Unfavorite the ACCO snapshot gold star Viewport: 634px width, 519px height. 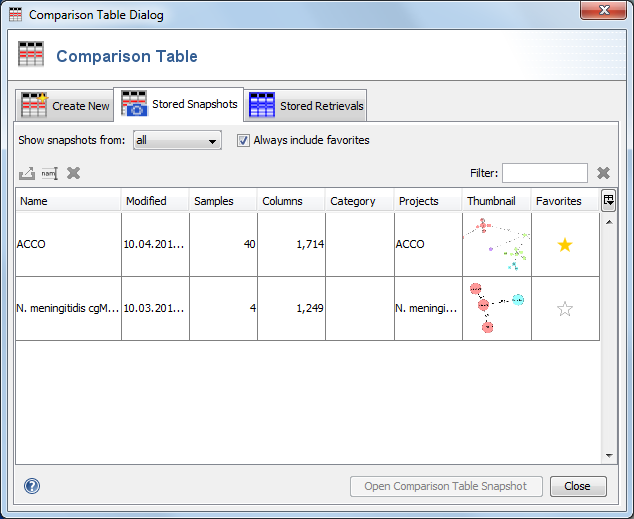pyautogui.click(x=565, y=245)
